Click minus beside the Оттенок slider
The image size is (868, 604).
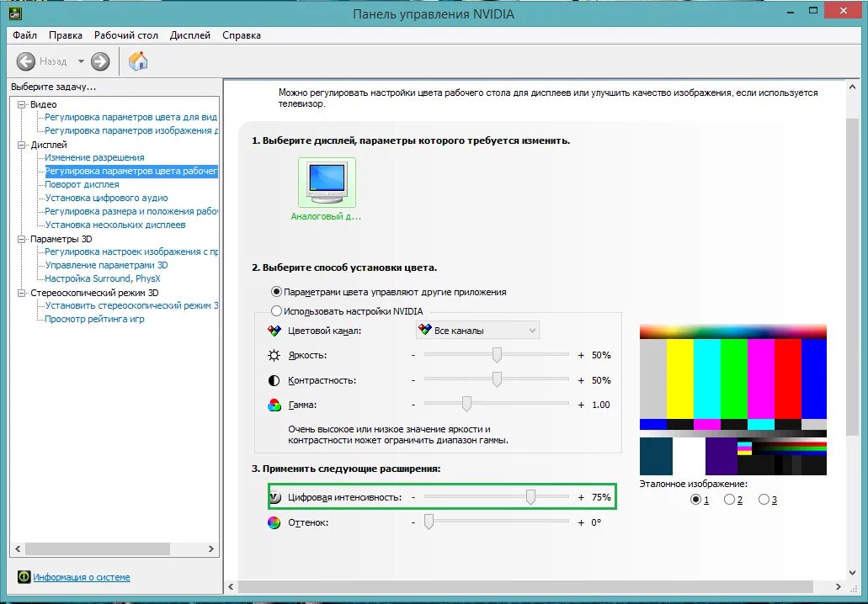click(413, 522)
